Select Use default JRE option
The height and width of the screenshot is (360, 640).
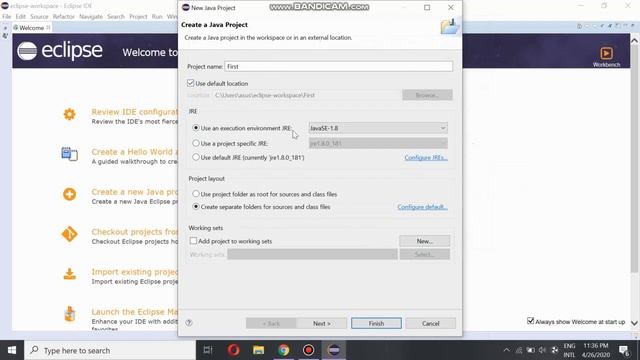(x=196, y=157)
